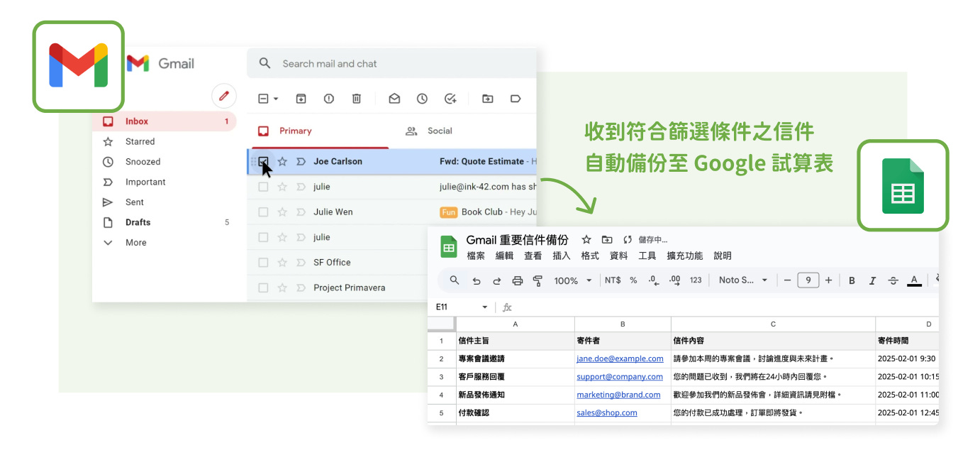Screen dimensions: 980x460
Task: Add selected email to Tasks
Action: pos(450,98)
